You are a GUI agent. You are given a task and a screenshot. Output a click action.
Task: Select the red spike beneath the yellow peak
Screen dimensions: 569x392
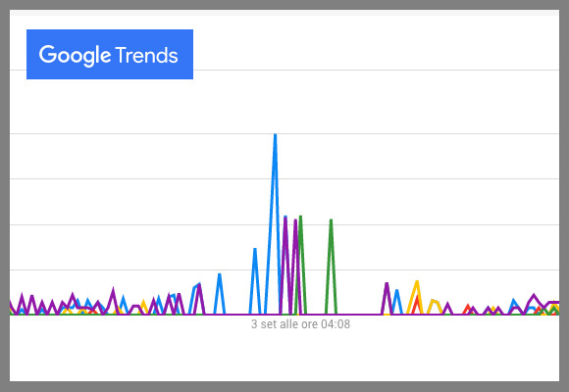pyautogui.click(x=417, y=297)
